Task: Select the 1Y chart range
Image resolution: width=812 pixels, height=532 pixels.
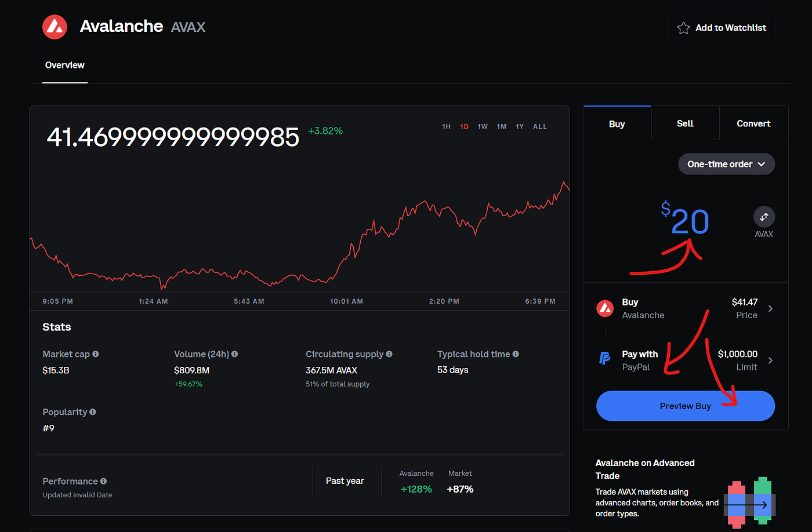Action: click(520, 126)
